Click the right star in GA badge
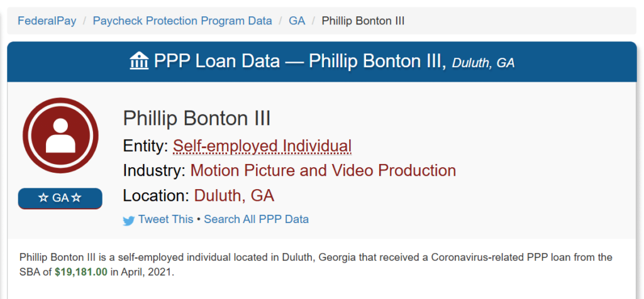 [76, 198]
